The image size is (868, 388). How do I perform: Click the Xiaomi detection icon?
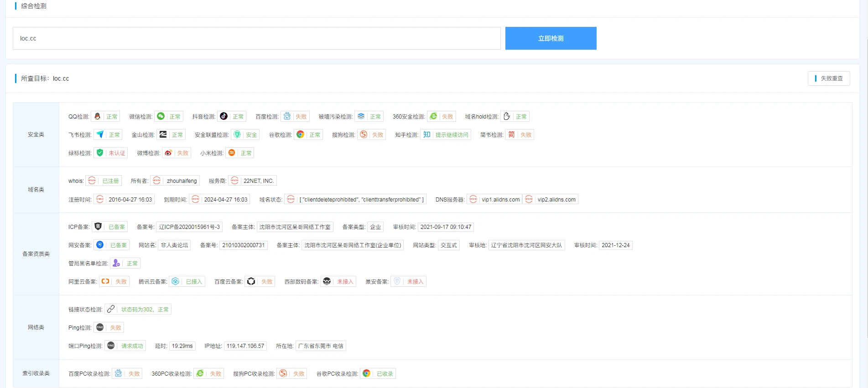[232, 153]
